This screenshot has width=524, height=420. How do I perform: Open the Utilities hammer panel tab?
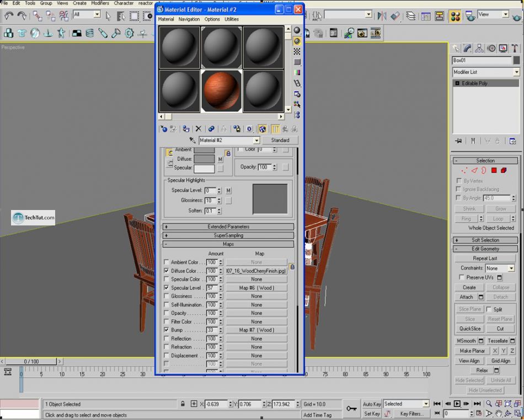pos(515,49)
